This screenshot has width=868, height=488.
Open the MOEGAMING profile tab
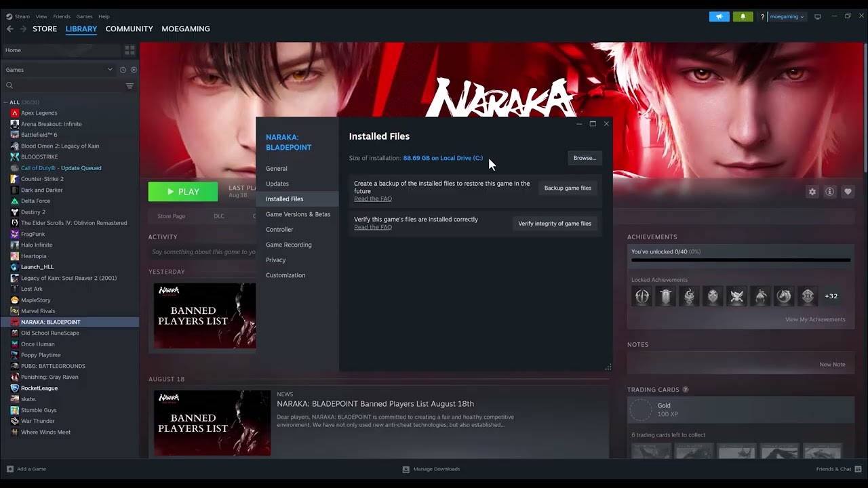(x=186, y=29)
